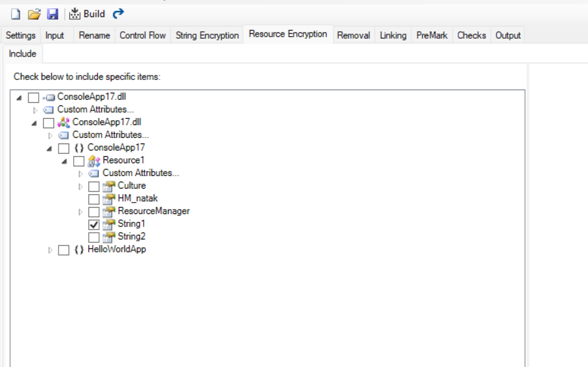This screenshot has width=588, height=367.
Task: Click the New project icon
Action: pos(16,14)
